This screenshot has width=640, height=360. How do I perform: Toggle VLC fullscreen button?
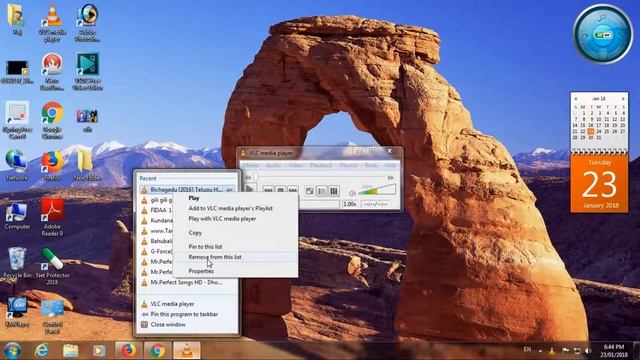(x=310, y=191)
